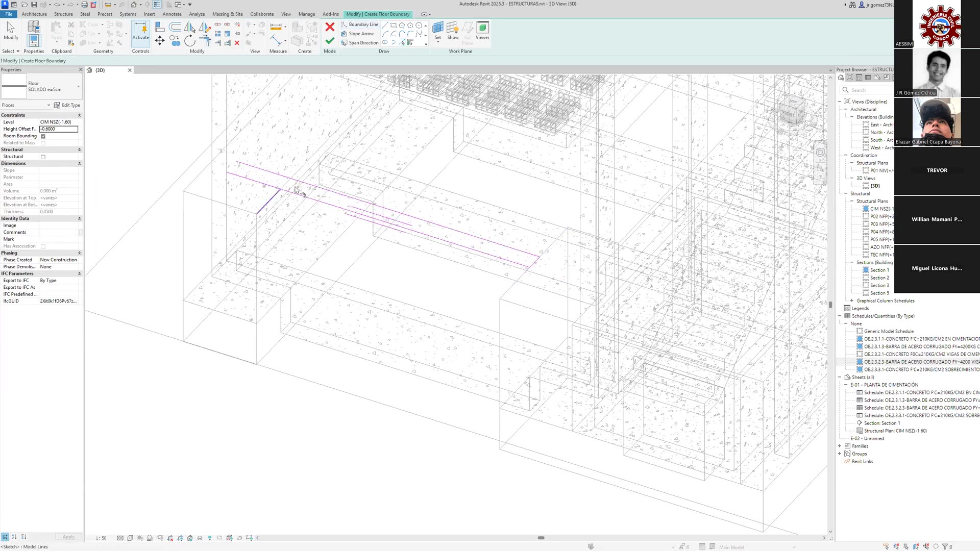This screenshot has height=551, width=980.
Task: Open the Annotate ribbon tab
Action: 171,14
